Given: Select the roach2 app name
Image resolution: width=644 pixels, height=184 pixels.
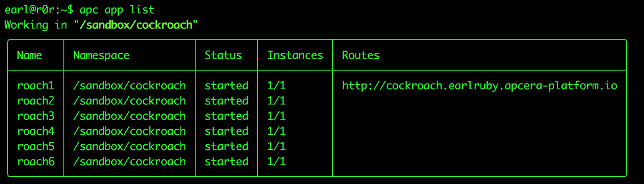Looking at the screenshot, I should click(36, 101).
